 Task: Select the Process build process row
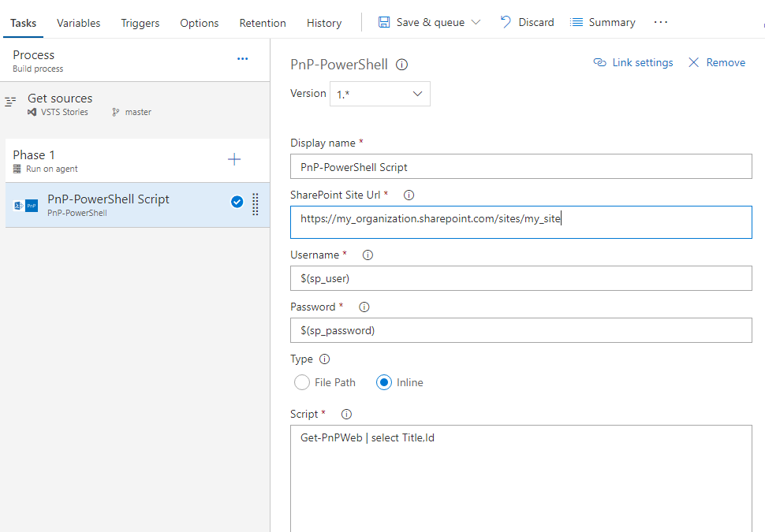click(x=135, y=61)
